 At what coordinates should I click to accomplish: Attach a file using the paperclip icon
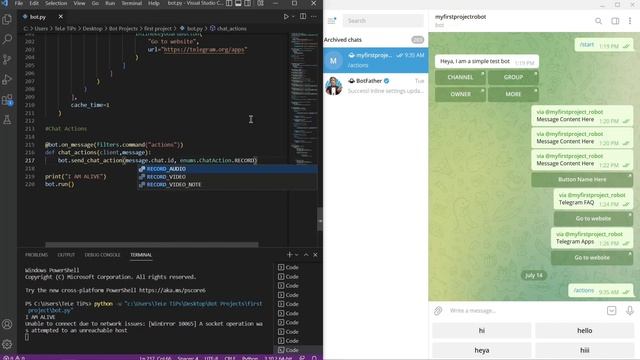tap(438, 311)
